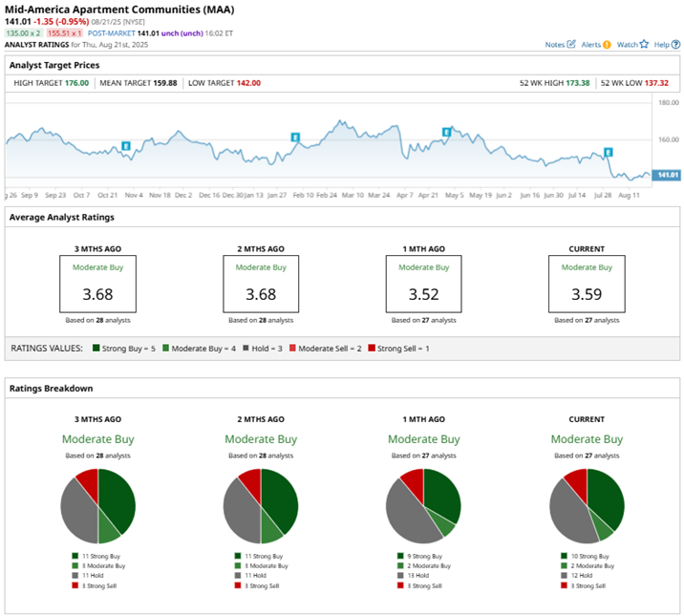Screen dimensions: 684x616
Task: Click the Moderate Buy green legend swatch
Action: [x=166, y=348]
